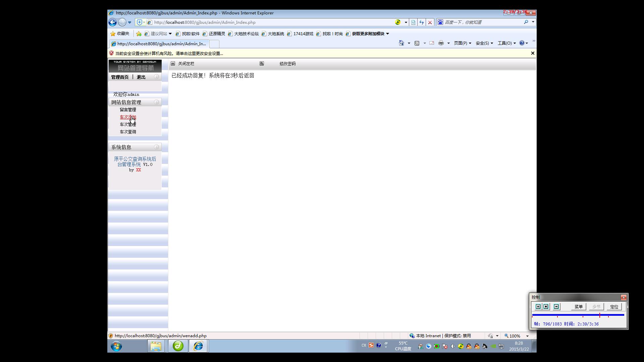Open the Windows Start button
The height and width of the screenshot is (362, 644).
click(116, 346)
